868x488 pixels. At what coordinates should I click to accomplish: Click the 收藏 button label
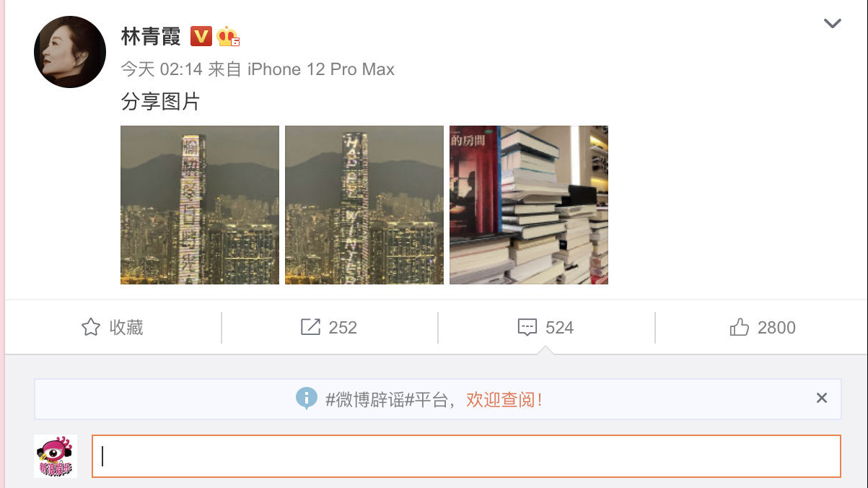(x=126, y=328)
